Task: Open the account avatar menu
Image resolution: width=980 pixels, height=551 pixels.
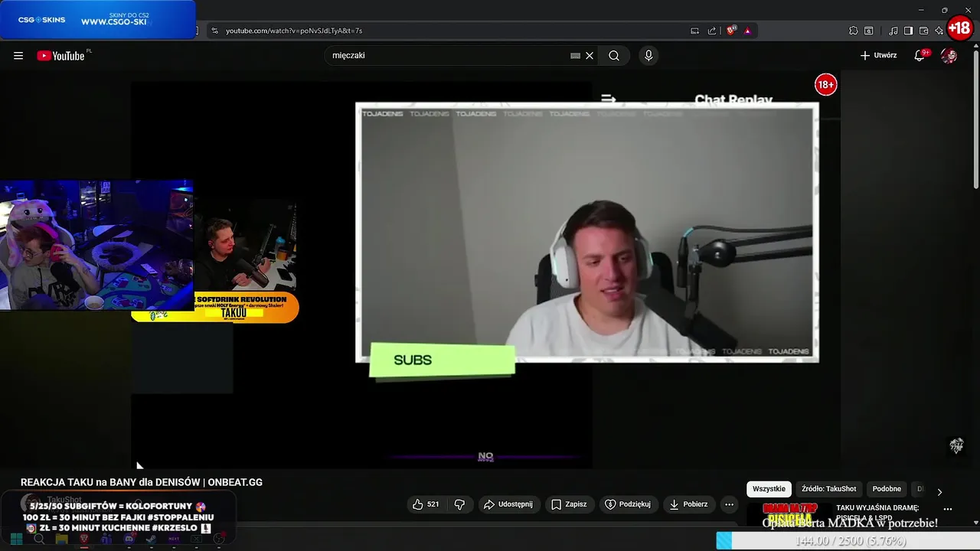Action: coord(949,55)
